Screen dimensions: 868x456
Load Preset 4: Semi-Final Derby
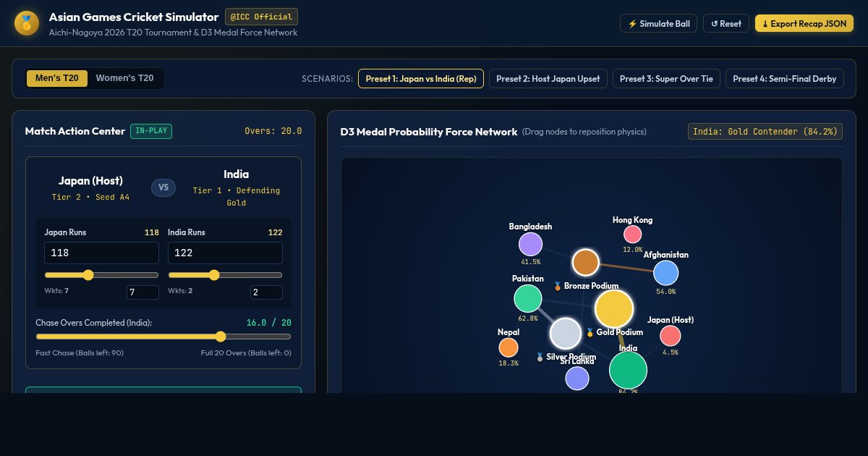785,79
